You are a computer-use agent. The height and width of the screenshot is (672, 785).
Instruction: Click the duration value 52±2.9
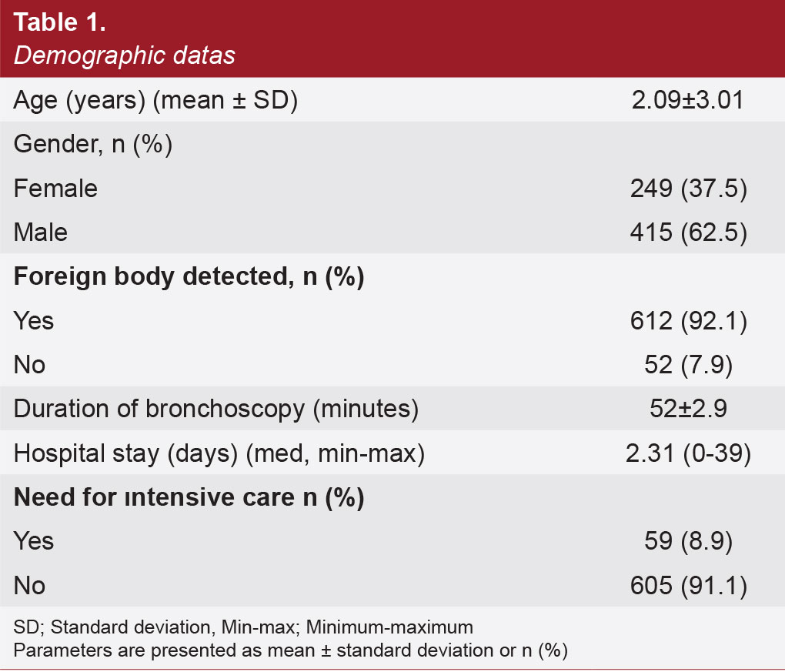coord(688,409)
